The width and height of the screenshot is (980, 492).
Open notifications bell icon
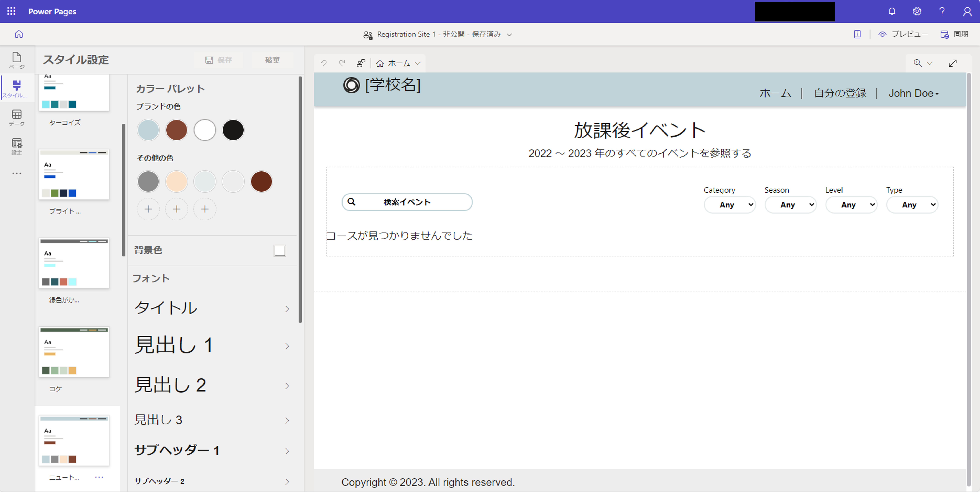(x=892, y=11)
